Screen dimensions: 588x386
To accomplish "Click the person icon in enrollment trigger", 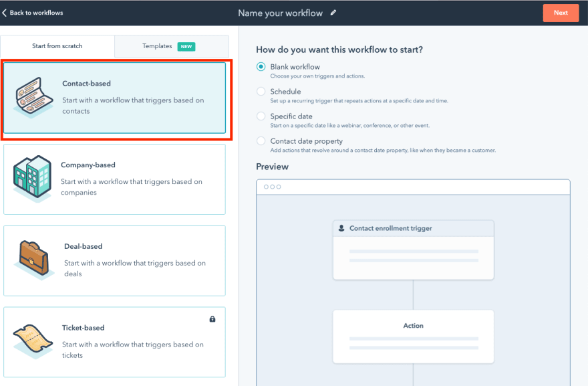I will pyautogui.click(x=341, y=228).
